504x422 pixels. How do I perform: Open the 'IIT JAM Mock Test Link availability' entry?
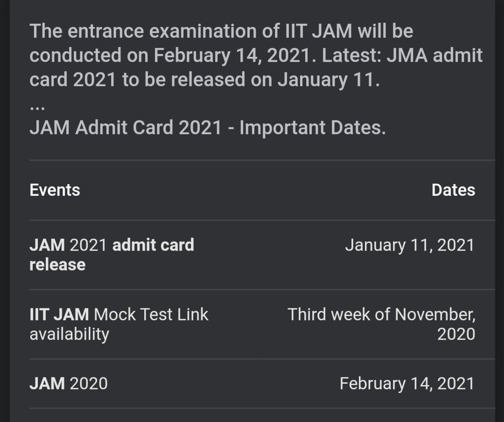coord(119,324)
